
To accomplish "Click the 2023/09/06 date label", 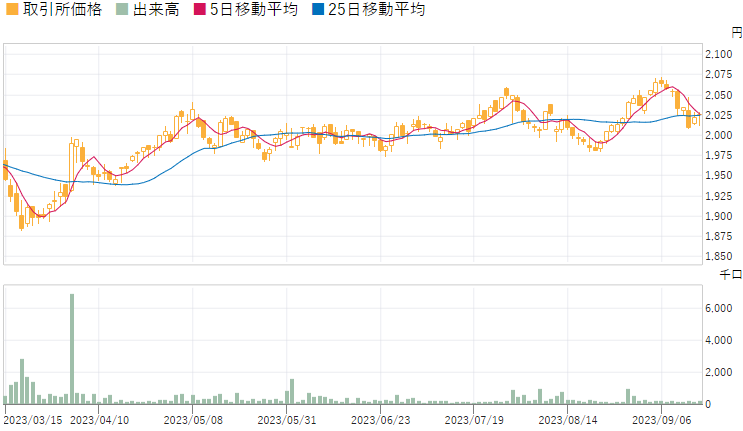I will [661, 420].
